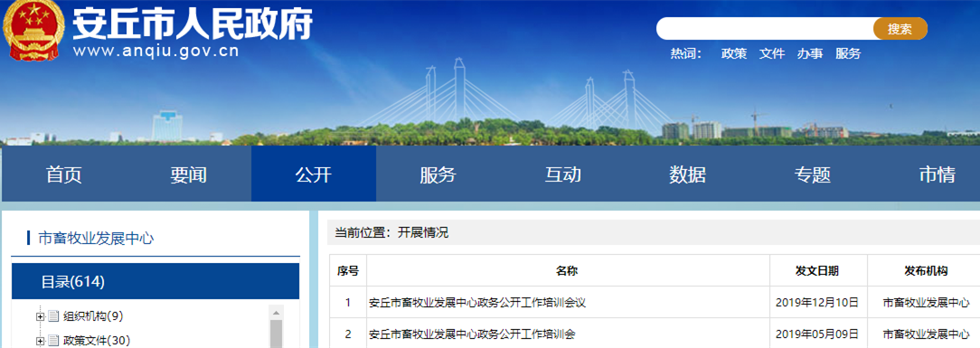Image resolution: width=980 pixels, height=348 pixels.
Task: Click the 安丘市人民政府 site title
Action: click(x=192, y=24)
